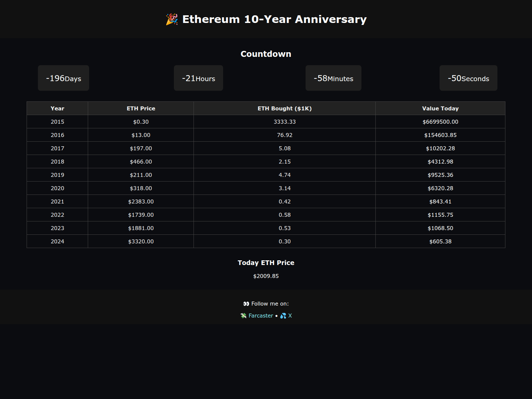Select the 3.14 ETH bought cell
This screenshot has height=399, width=532.
285,188
